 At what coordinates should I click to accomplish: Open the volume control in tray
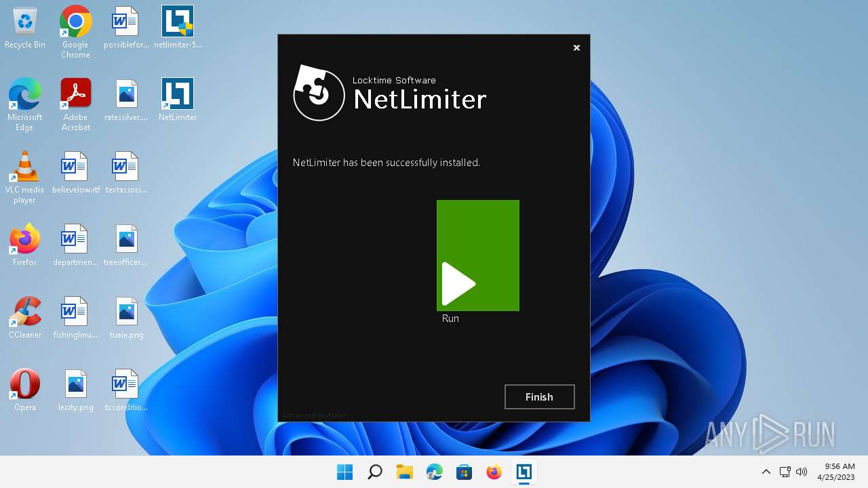pyautogui.click(x=802, y=472)
